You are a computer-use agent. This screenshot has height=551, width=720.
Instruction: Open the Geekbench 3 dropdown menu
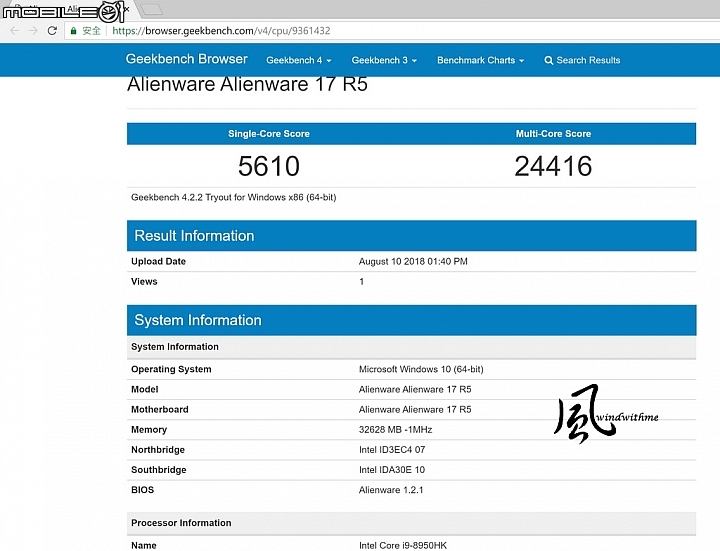(384, 60)
